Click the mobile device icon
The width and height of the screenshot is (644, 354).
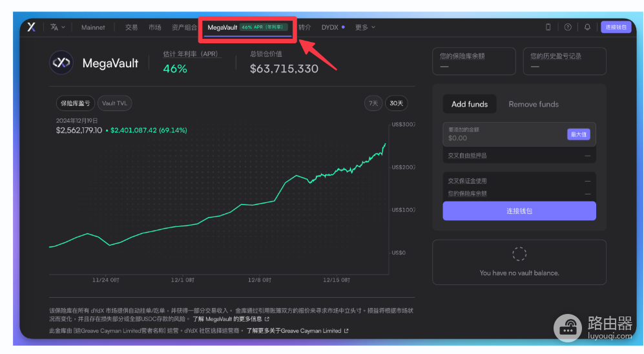pos(548,27)
